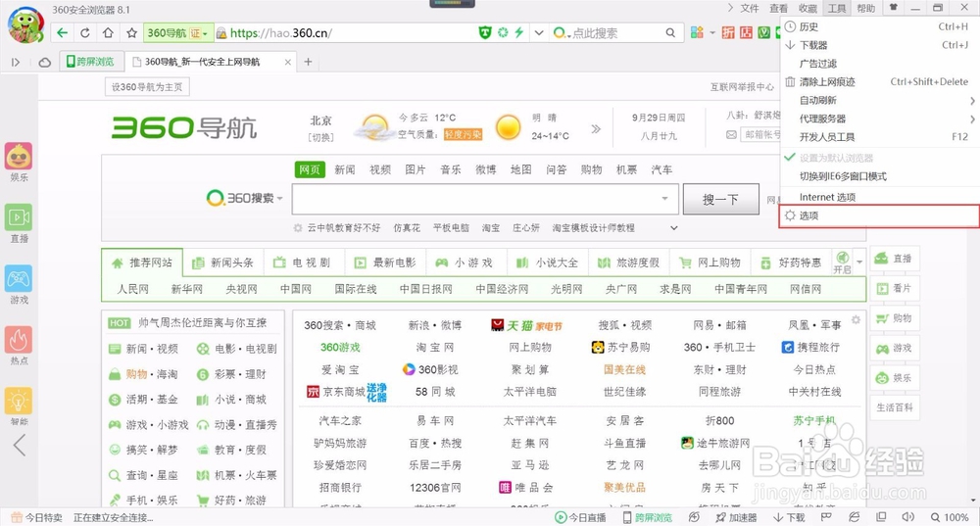Viewport: 980px width, 526px height.
Task: Click the 切换 city link
Action: point(320,137)
